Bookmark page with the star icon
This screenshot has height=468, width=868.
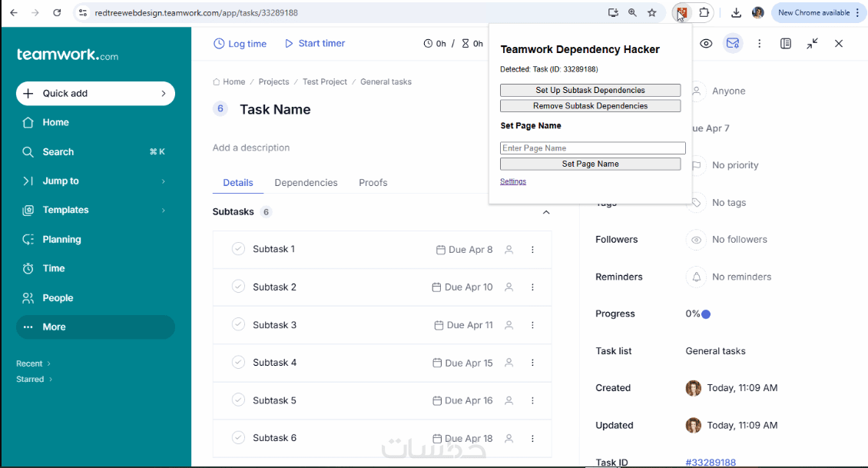652,13
